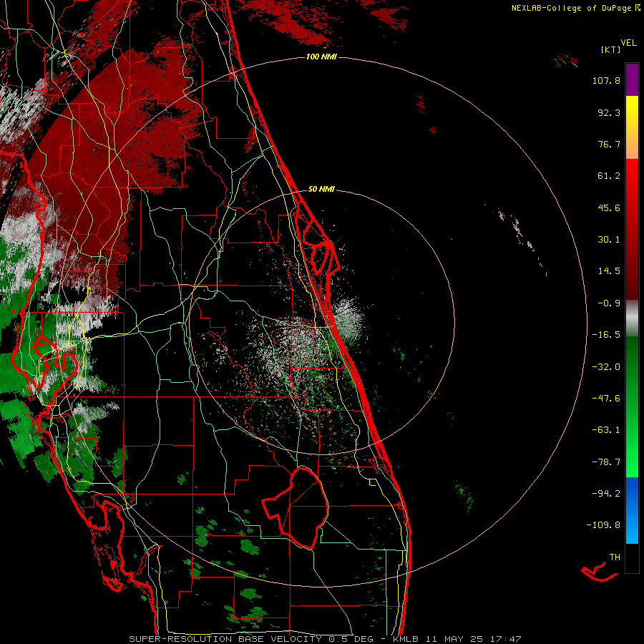The width and height of the screenshot is (644, 644).
Task: Select the 92.3 velocity scale value
Action: point(609,112)
